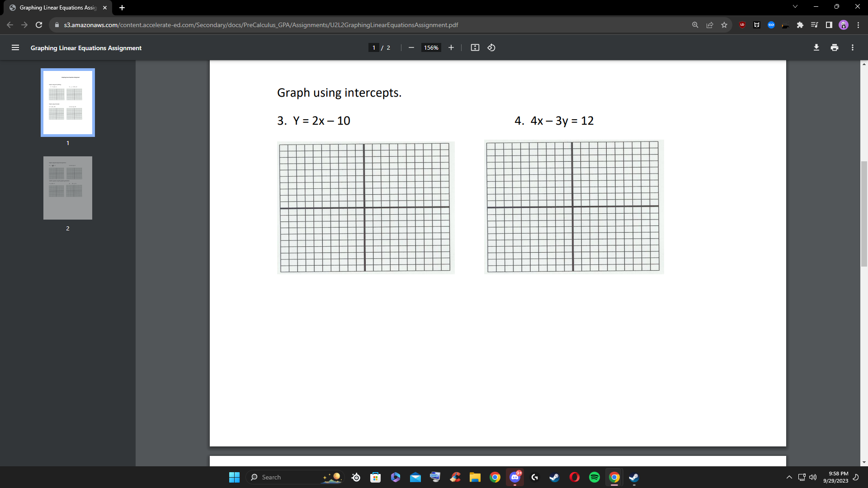Image resolution: width=868 pixels, height=488 pixels.
Task: Launch Spotify from the taskbar
Action: (594, 477)
